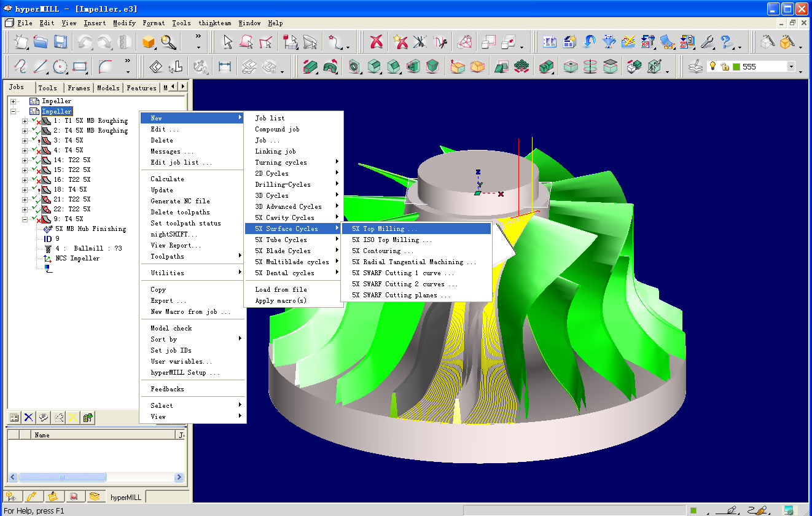Click the horizontal scrollbar in lower panel
The image size is (812, 516).
(95, 477)
